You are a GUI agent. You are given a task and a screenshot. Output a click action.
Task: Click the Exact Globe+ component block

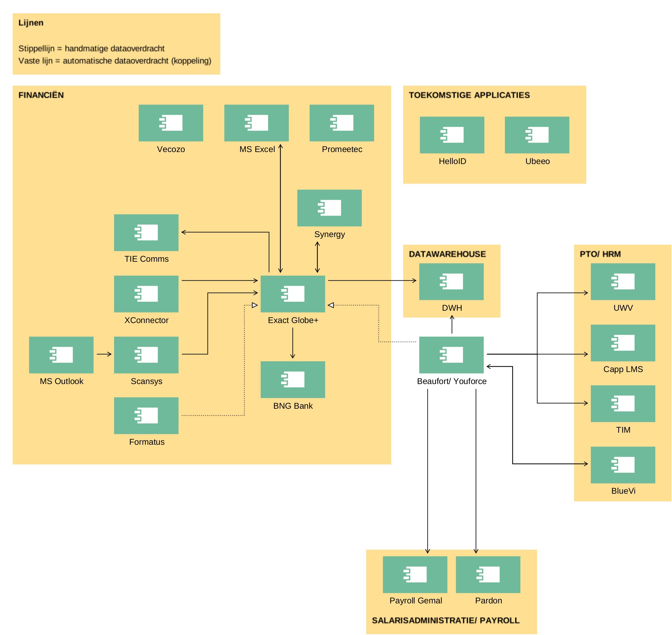[x=293, y=294]
